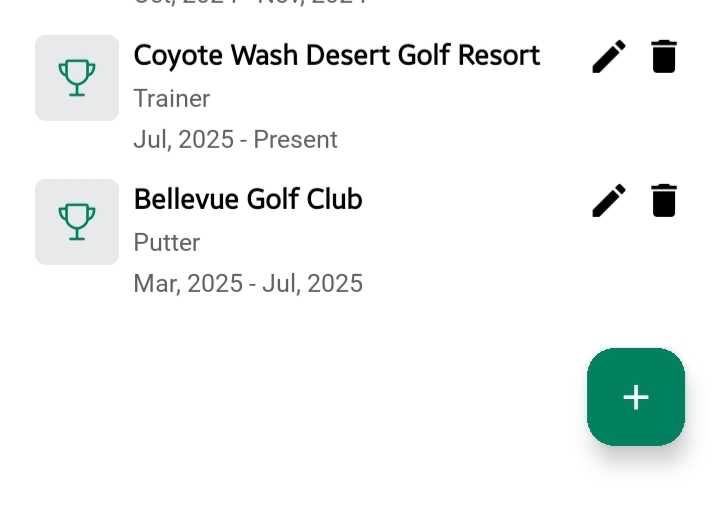Open the Coyote Wash Desert Golf Resort title

[x=336, y=55]
